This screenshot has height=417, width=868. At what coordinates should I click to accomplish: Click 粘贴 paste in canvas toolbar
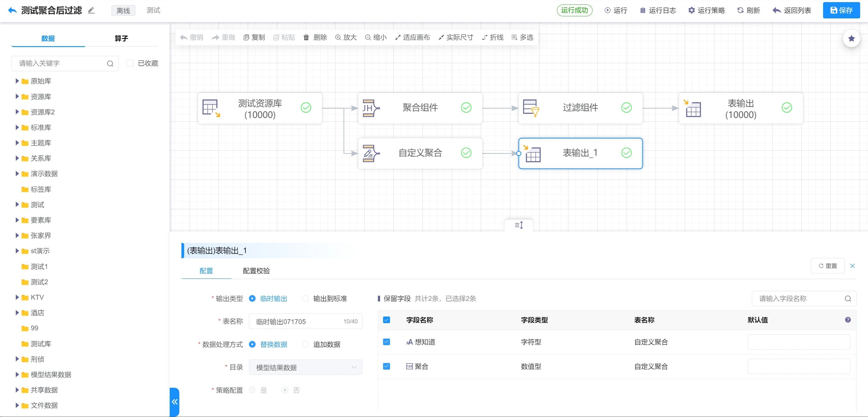(x=284, y=37)
